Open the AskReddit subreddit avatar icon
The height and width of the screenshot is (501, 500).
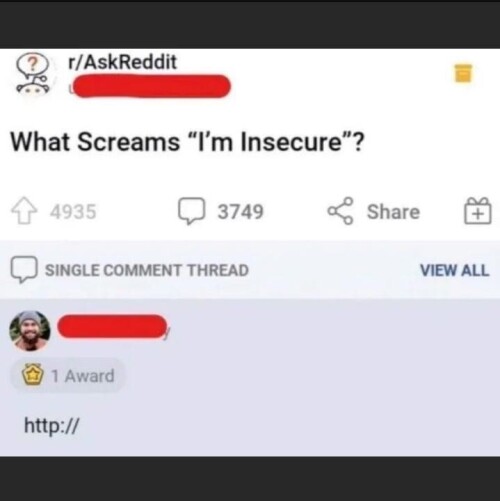pyautogui.click(x=33, y=74)
